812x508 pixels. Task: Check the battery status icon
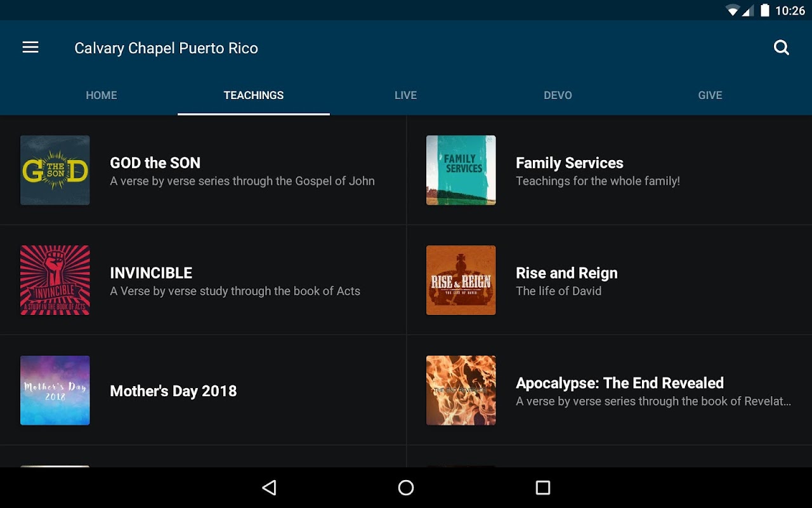click(765, 10)
